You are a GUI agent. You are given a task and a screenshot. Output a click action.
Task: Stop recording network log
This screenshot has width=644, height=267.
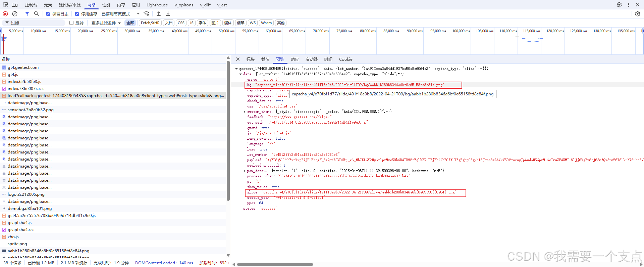[x=5, y=14]
